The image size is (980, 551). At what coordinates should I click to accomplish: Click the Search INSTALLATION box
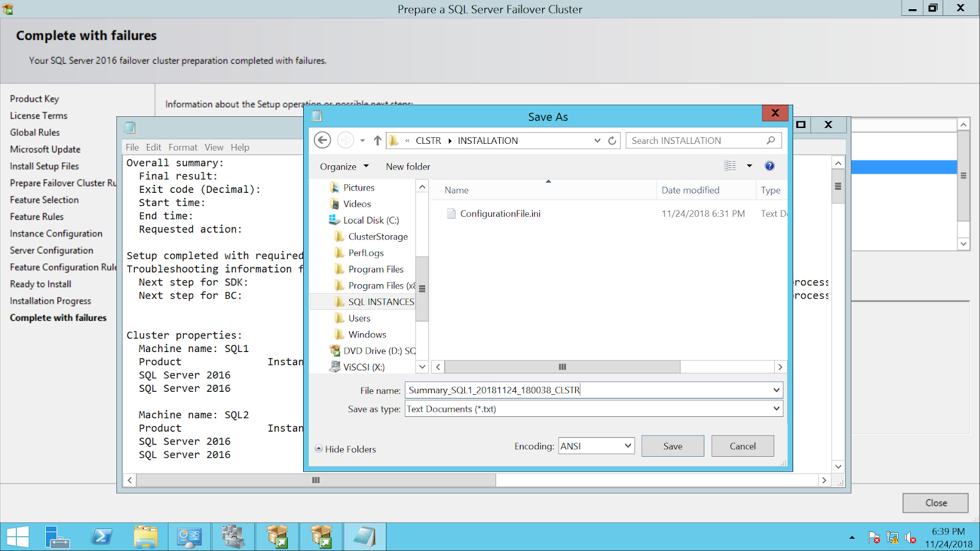click(x=703, y=140)
